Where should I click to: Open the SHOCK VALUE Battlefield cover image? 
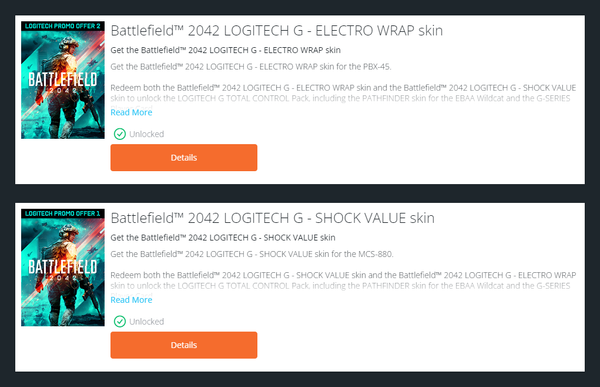point(63,268)
